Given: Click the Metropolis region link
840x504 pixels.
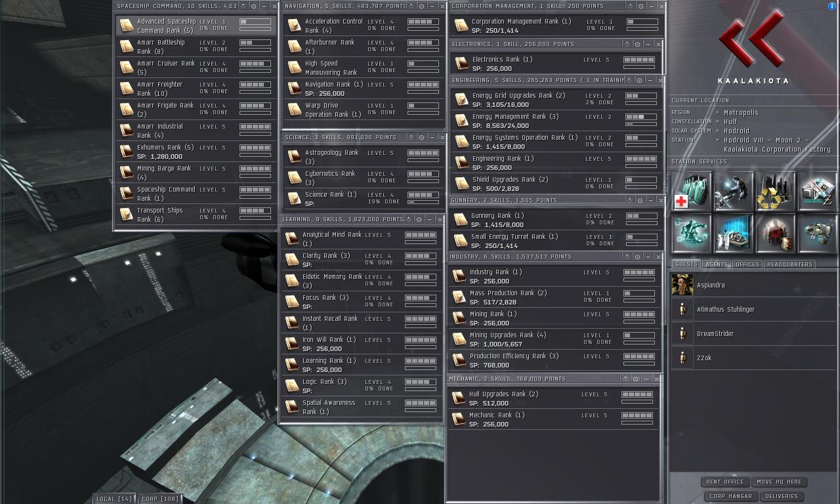Looking at the screenshot, I should pos(741,113).
